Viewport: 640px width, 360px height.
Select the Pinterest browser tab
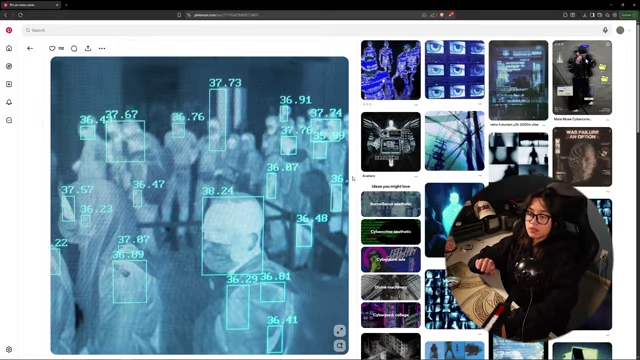[31, 5]
